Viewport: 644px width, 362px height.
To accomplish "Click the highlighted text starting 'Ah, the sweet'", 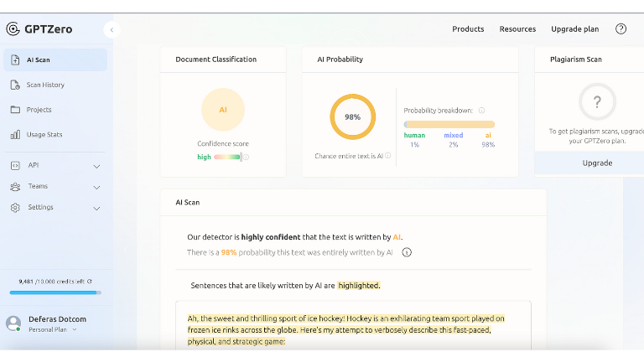I will (x=345, y=329).
